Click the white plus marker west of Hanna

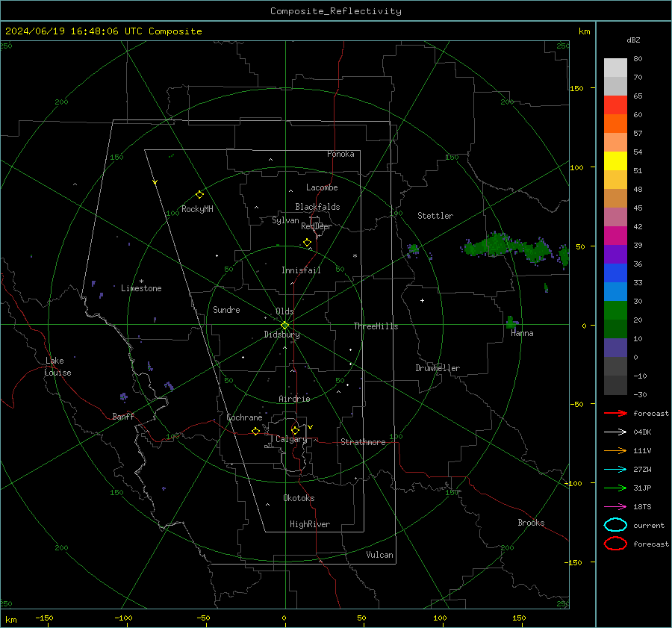tap(422, 300)
